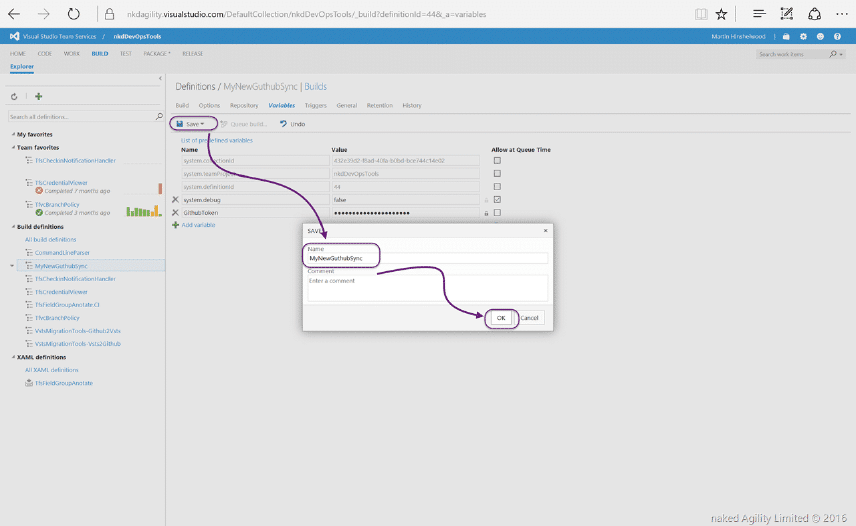Screen dimensions: 856x526
Task: Toggle queue time checkbox for system.teamProject
Action: coord(497,174)
